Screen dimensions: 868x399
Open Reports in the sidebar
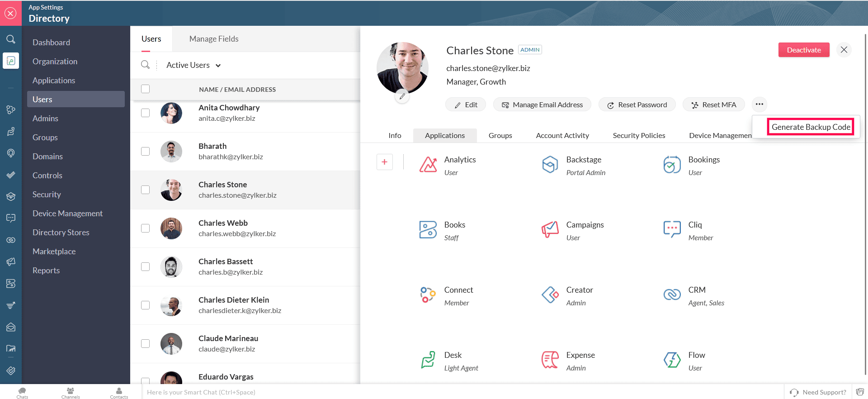click(x=46, y=271)
